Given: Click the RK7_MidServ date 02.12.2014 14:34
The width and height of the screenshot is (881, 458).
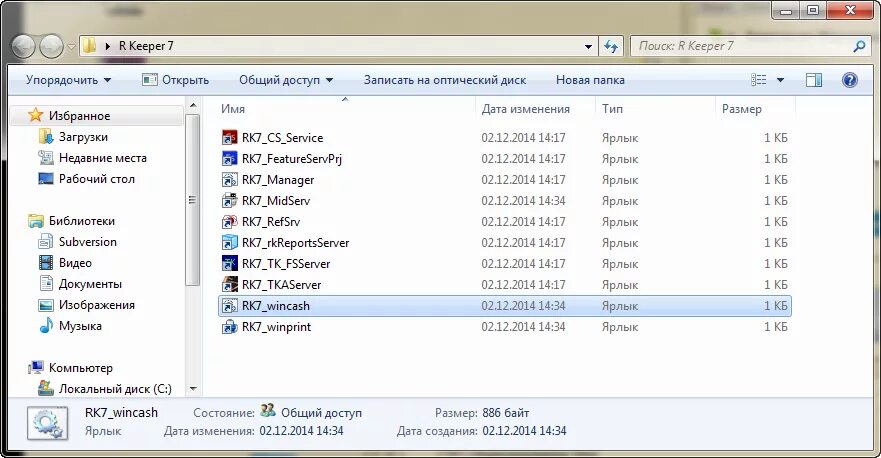Looking at the screenshot, I should click(523, 201).
